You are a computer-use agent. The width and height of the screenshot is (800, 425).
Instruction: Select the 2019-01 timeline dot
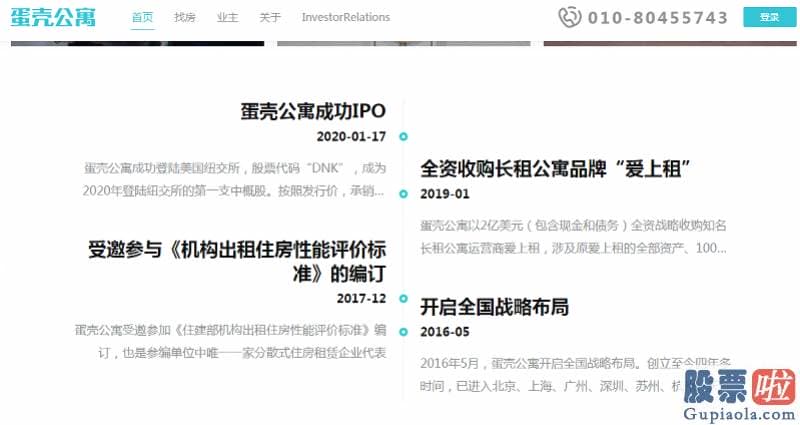click(x=404, y=194)
